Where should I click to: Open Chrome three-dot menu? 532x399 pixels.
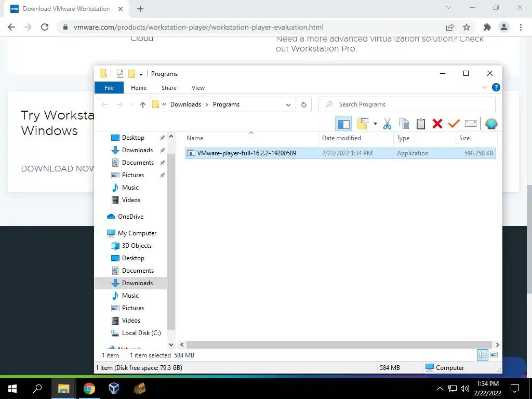(x=521, y=27)
